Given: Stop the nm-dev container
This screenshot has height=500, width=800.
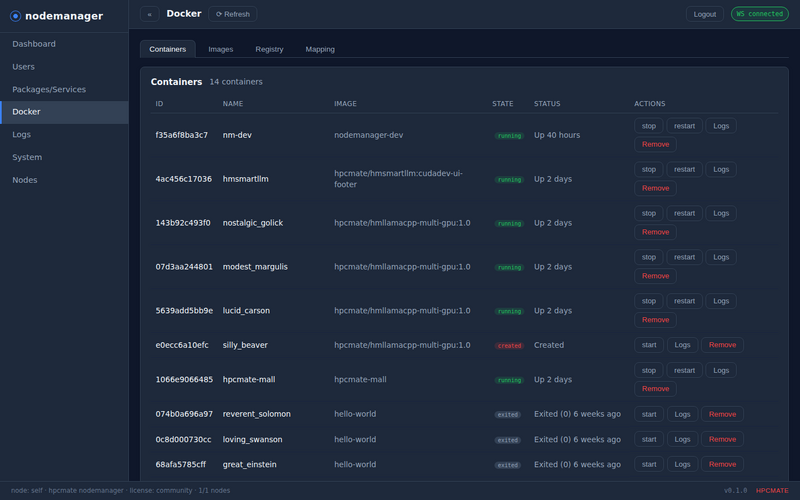Looking at the screenshot, I should point(648,126).
